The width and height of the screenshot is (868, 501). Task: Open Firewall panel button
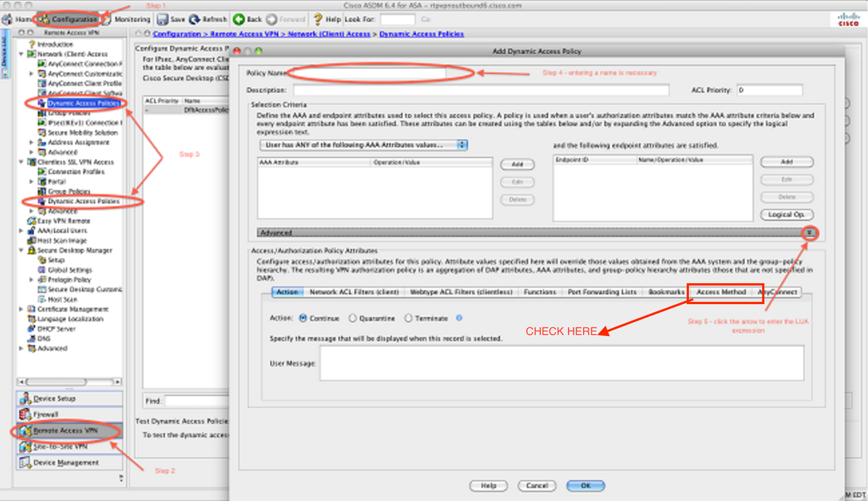70,415
